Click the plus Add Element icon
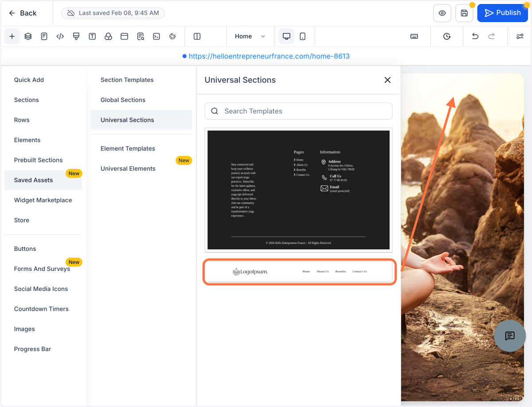This screenshot has height=407, width=532. [x=12, y=36]
